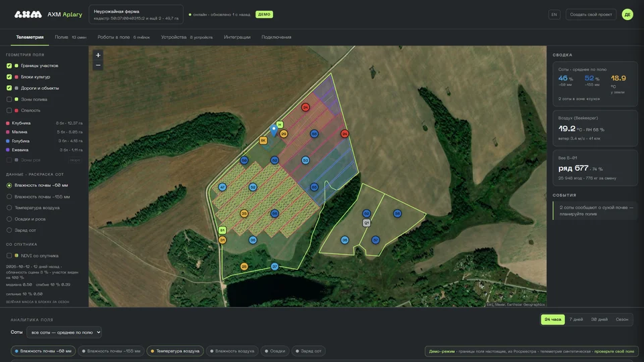644x362 pixels.
Task: Select the blue 57 sensor marker
Action: pyautogui.click(x=376, y=240)
